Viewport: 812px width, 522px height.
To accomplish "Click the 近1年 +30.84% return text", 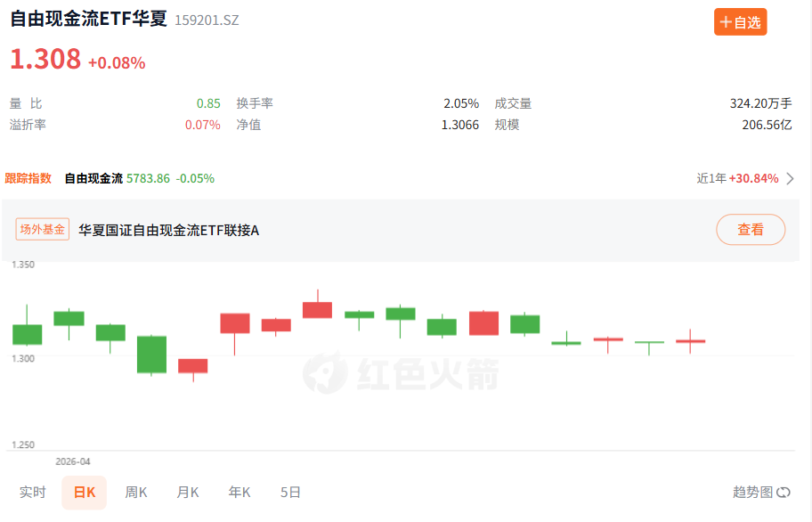I will click(737, 179).
